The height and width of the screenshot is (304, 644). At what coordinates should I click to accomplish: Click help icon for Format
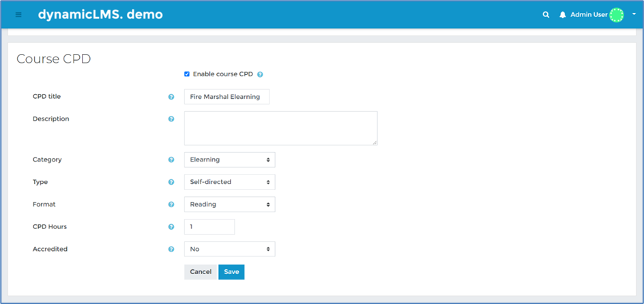point(171,204)
